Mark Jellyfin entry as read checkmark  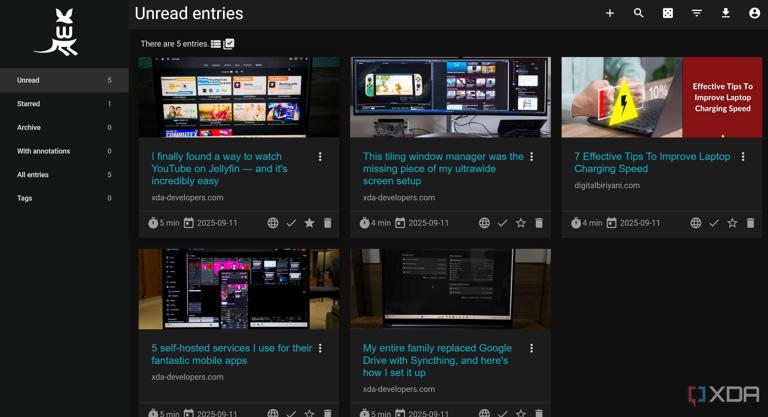click(291, 223)
